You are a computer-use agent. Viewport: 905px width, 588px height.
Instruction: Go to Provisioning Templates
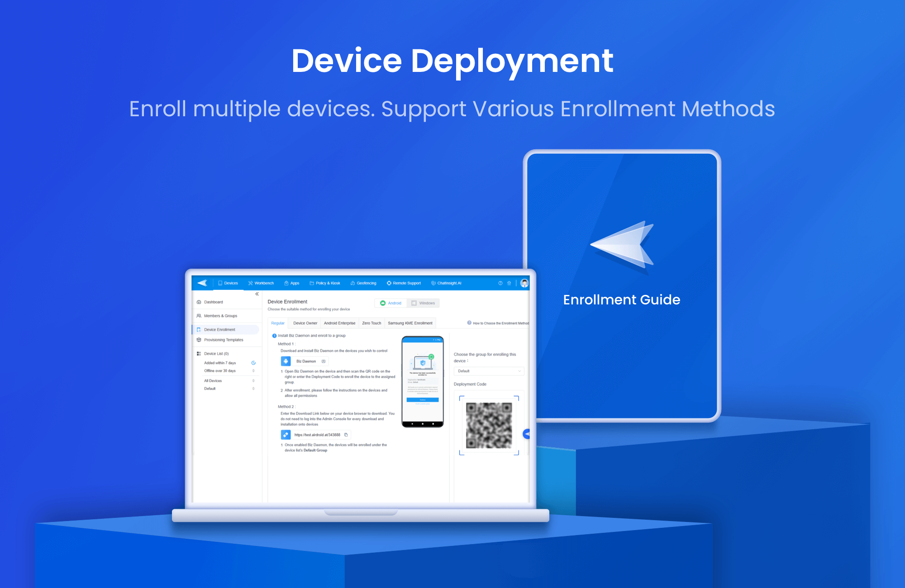pyautogui.click(x=224, y=340)
